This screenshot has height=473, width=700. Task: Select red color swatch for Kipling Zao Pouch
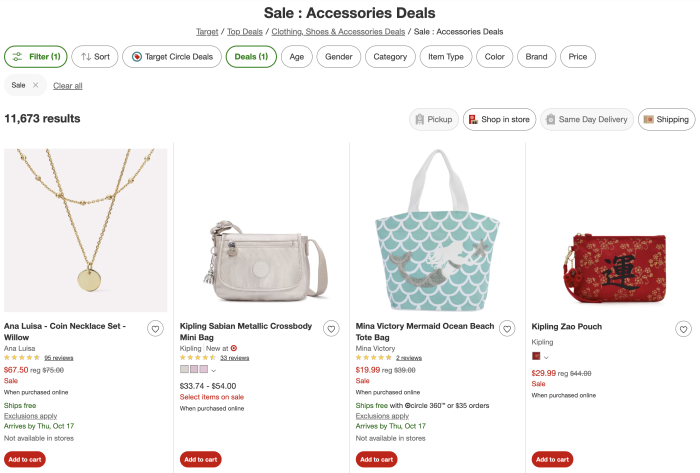click(536, 356)
